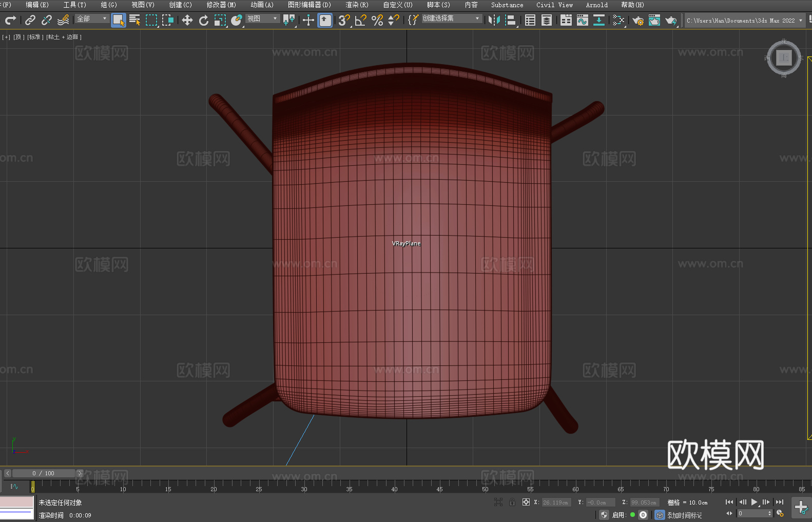Toggle the Scene Explorer
812x522 pixels.
coord(530,20)
